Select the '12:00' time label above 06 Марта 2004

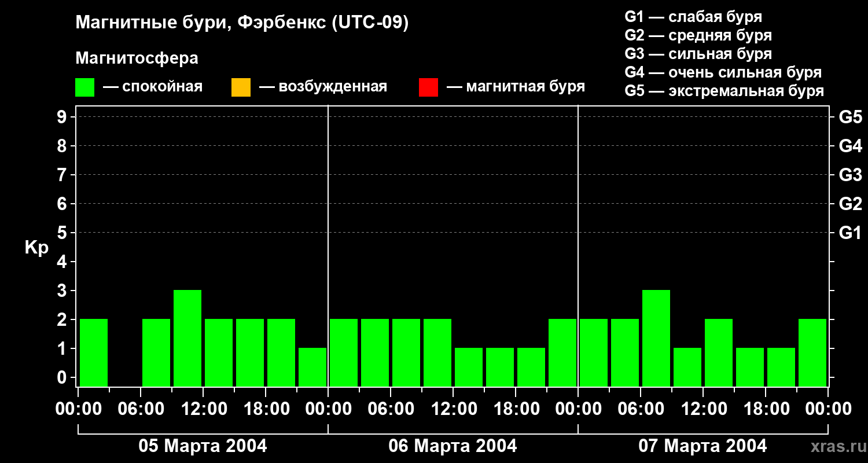453,409
